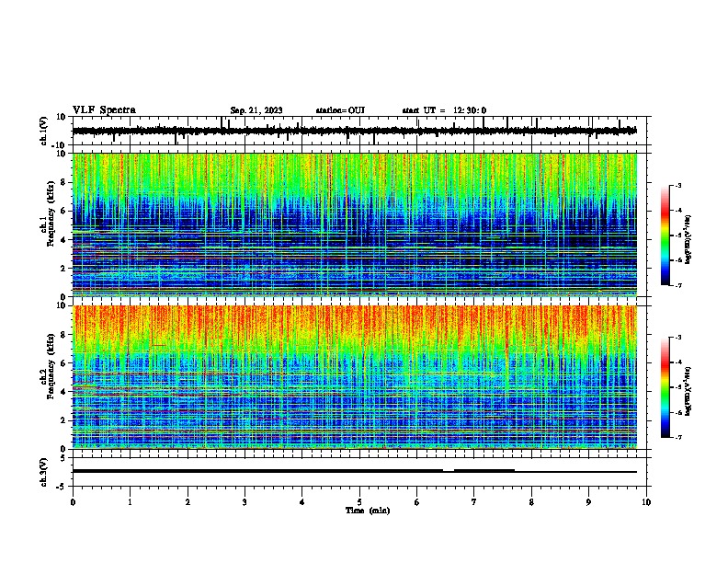Click the 'Time (min)' axis label

tap(368, 511)
